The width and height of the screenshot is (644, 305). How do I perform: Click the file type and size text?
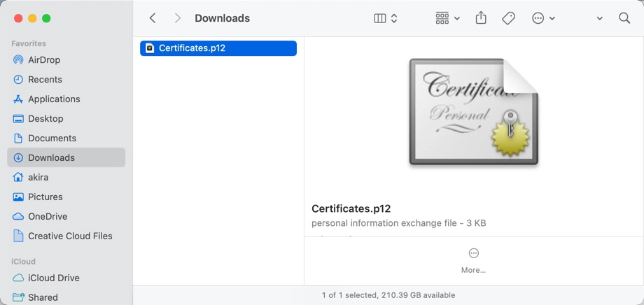point(399,223)
